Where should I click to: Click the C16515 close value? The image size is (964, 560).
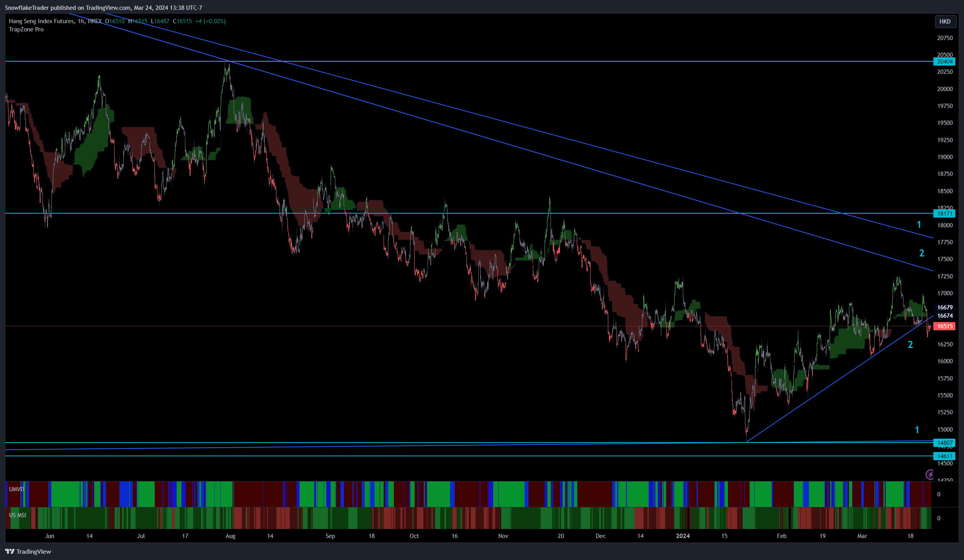click(183, 21)
